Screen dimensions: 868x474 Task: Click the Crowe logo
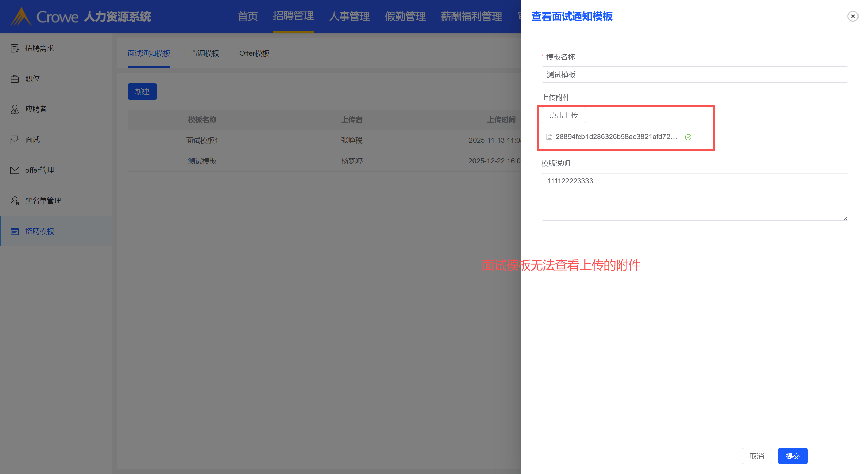coord(21,17)
